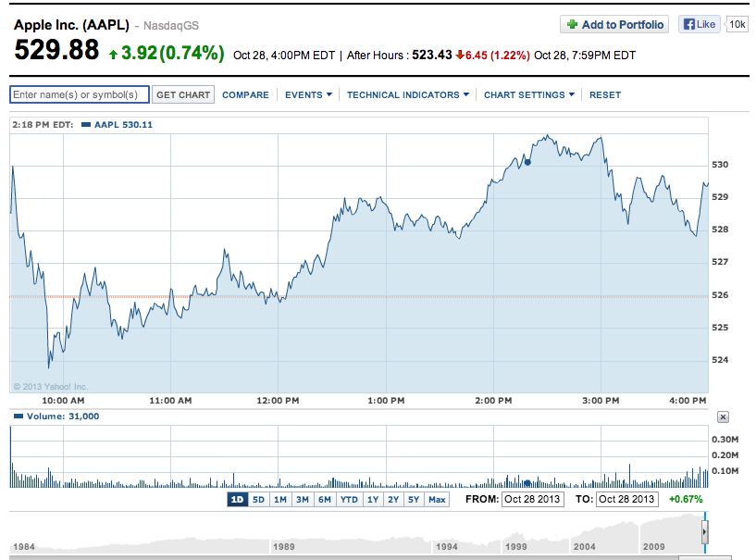The height and width of the screenshot is (560, 756).
Task: Select the 1M range tab
Action: point(279,500)
